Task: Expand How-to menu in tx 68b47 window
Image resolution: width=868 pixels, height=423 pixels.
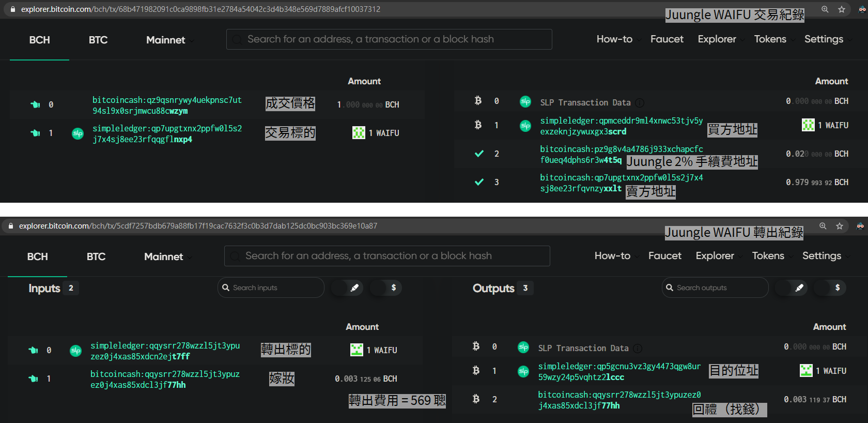Action: tap(619, 39)
